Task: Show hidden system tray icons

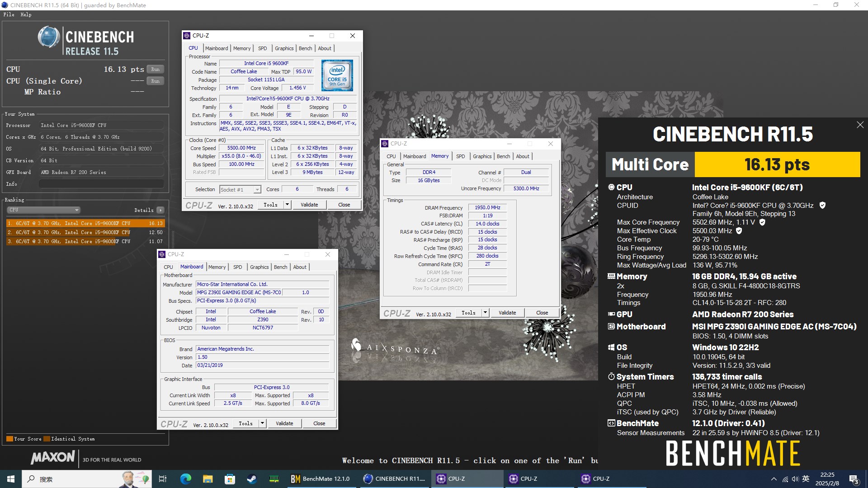Action: (774, 479)
